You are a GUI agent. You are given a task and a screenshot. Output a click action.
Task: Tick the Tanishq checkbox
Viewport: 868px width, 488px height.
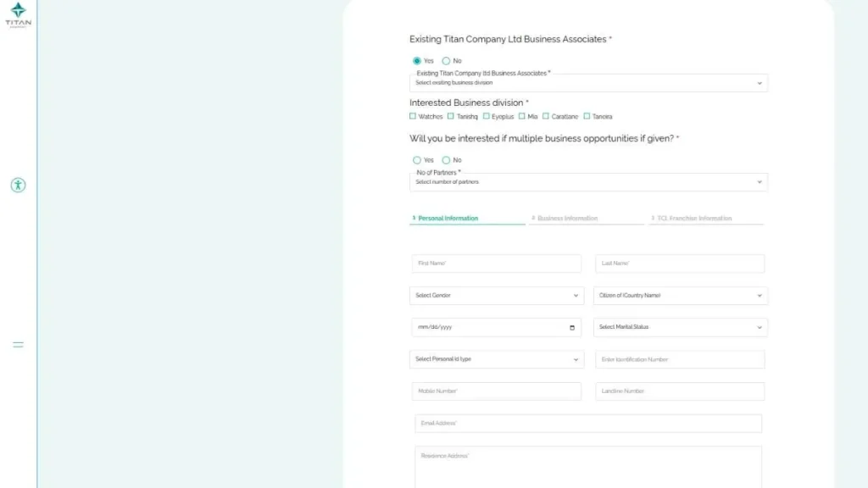pyautogui.click(x=451, y=116)
